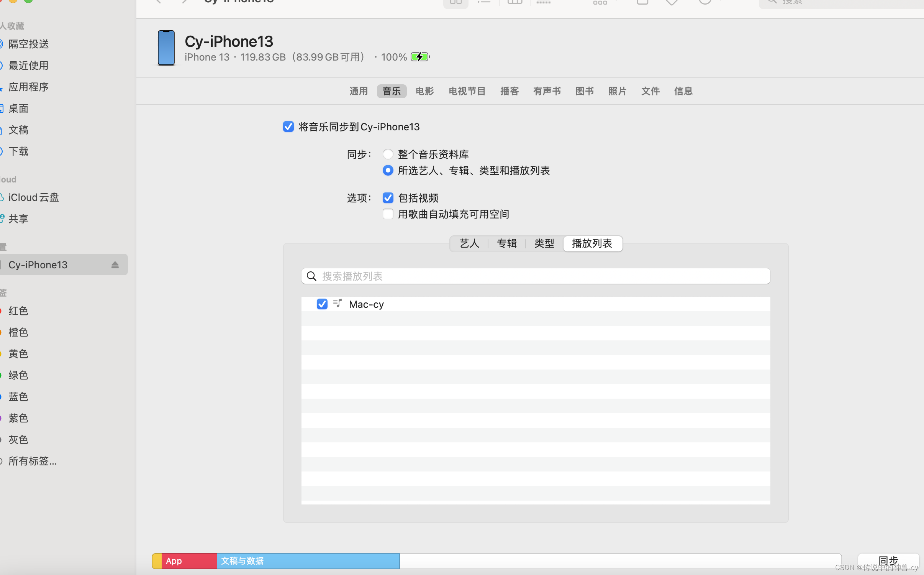Viewport: 924px width, 575px height.
Task: Eject Cy-iPhone13 from the sidebar
Action: point(115,265)
